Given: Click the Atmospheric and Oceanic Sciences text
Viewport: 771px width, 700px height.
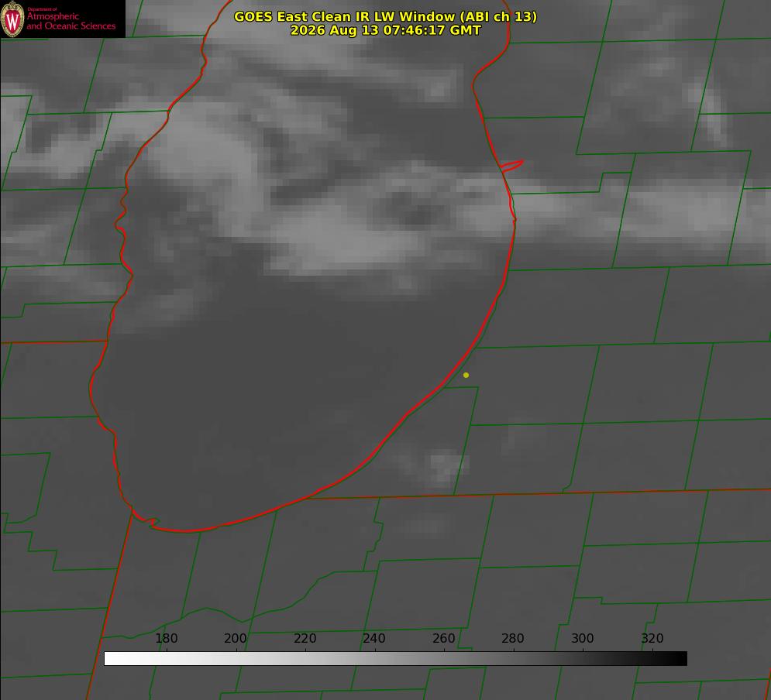Looking at the screenshot, I should [71, 21].
